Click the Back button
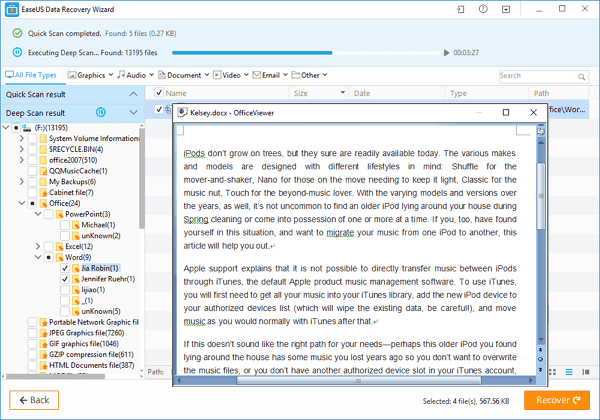This screenshot has height=420, width=600. tap(34, 400)
